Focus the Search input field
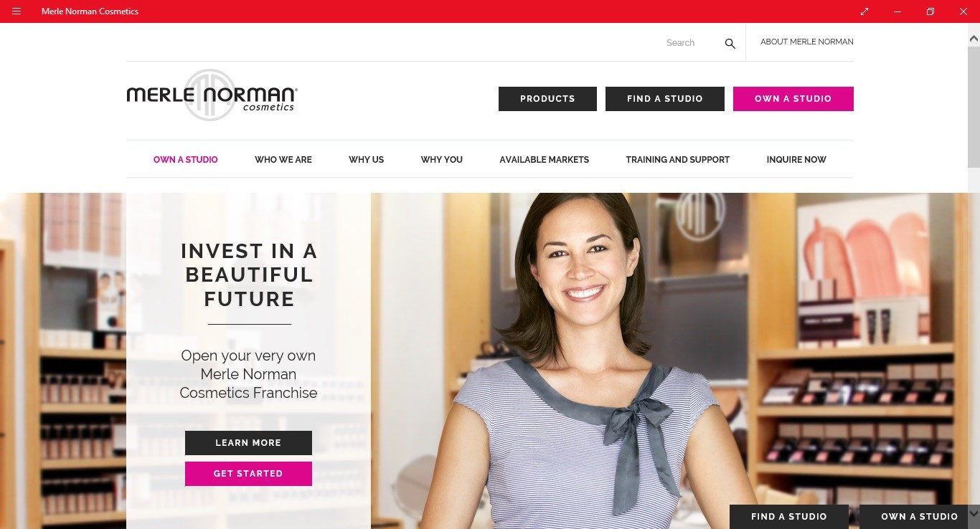Screen dimensions: 980x529 pos(689,43)
